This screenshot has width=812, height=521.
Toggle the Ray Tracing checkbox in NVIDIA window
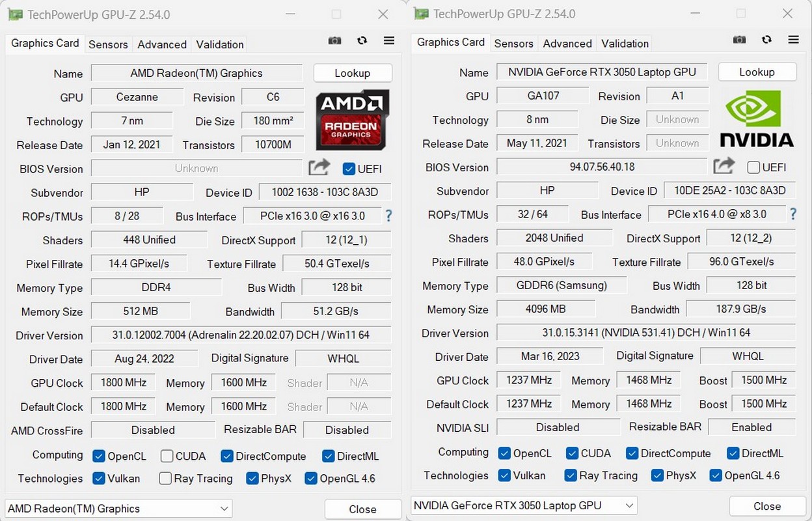pos(571,475)
